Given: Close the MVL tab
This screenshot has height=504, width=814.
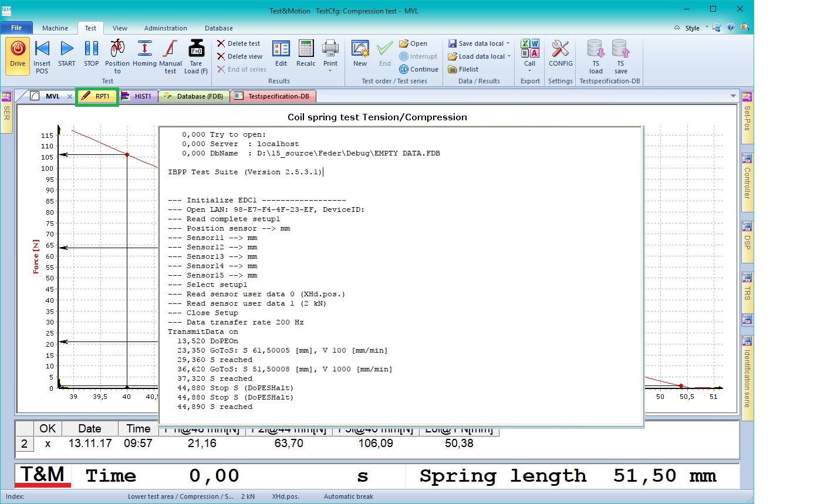Looking at the screenshot, I should (70, 96).
